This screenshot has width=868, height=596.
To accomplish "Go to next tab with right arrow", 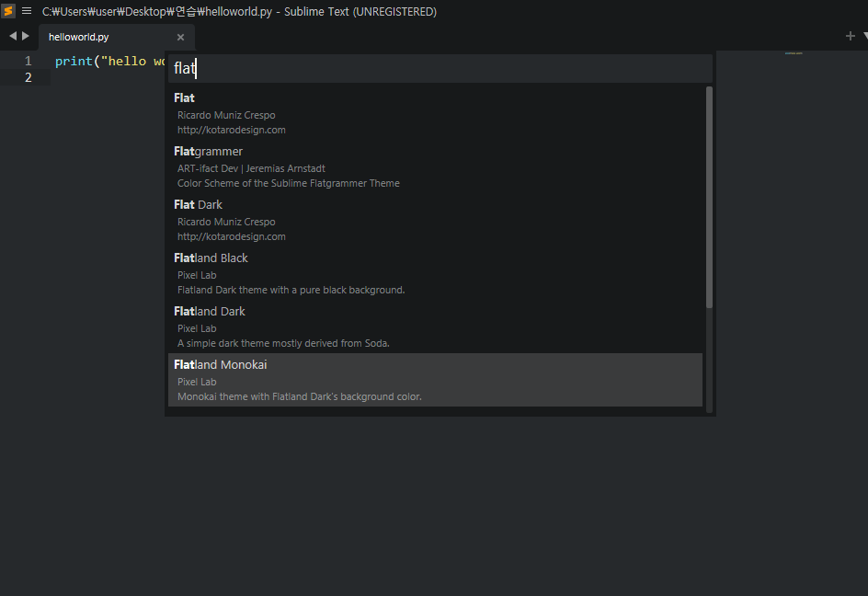I will coord(26,36).
